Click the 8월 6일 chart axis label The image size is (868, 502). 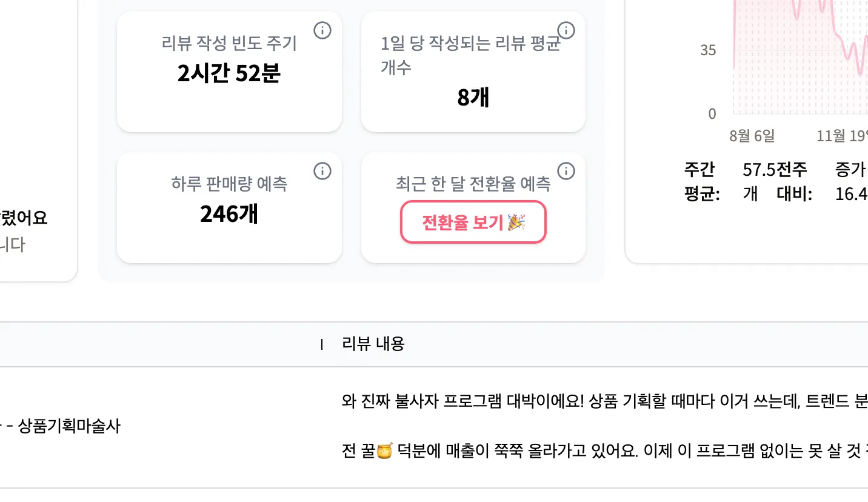[x=752, y=136]
